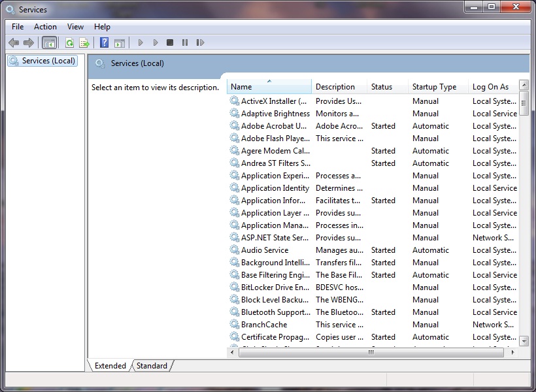Select the Audio Service row

coord(264,250)
